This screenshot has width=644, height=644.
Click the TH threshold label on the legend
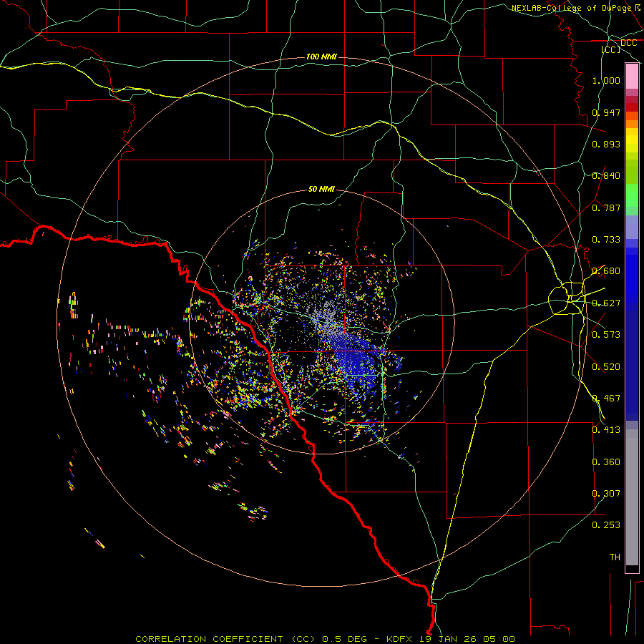(x=615, y=557)
